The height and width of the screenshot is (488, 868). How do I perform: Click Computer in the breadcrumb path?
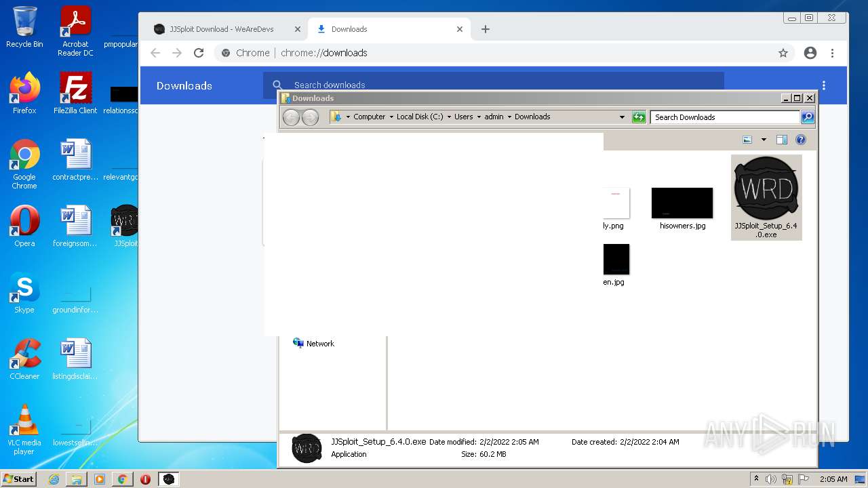370,117
